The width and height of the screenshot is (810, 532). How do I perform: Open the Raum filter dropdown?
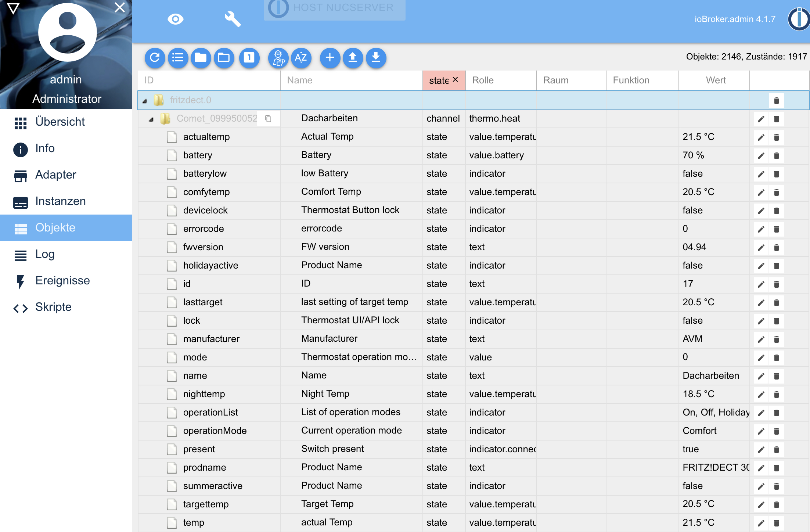571,80
